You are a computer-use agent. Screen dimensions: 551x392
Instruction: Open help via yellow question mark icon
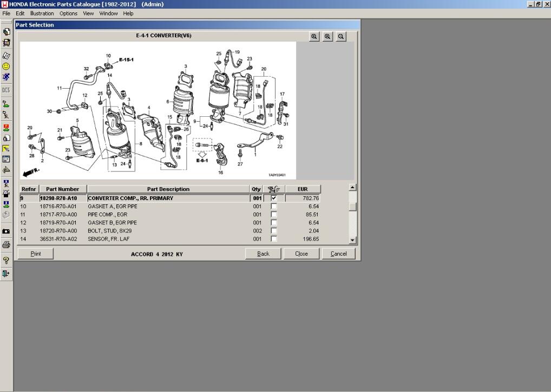[x=6, y=261]
